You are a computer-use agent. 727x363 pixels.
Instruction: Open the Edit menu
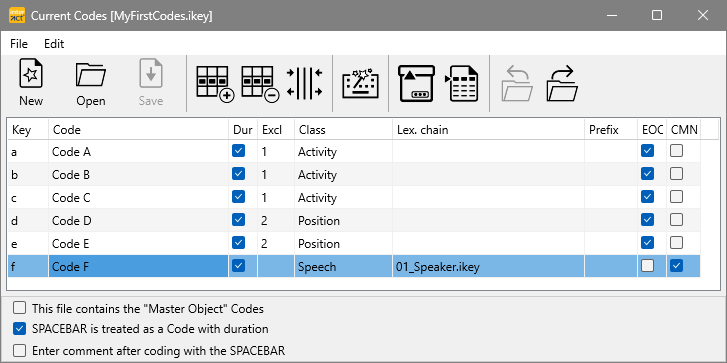[54, 44]
